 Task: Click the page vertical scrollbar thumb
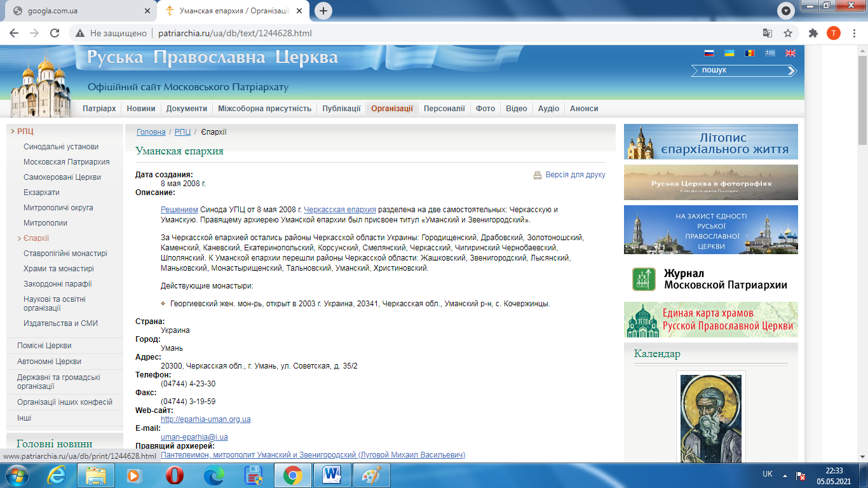[x=862, y=102]
